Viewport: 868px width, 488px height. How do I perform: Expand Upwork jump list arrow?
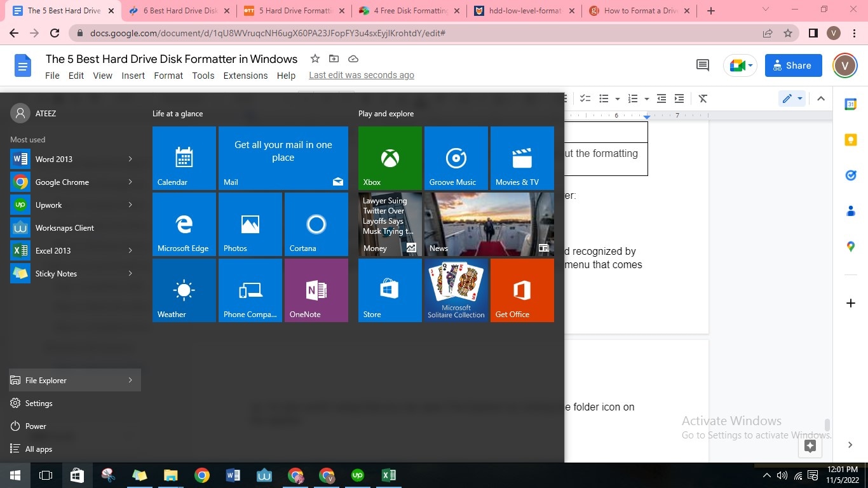pyautogui.click(x=130, y=205)
